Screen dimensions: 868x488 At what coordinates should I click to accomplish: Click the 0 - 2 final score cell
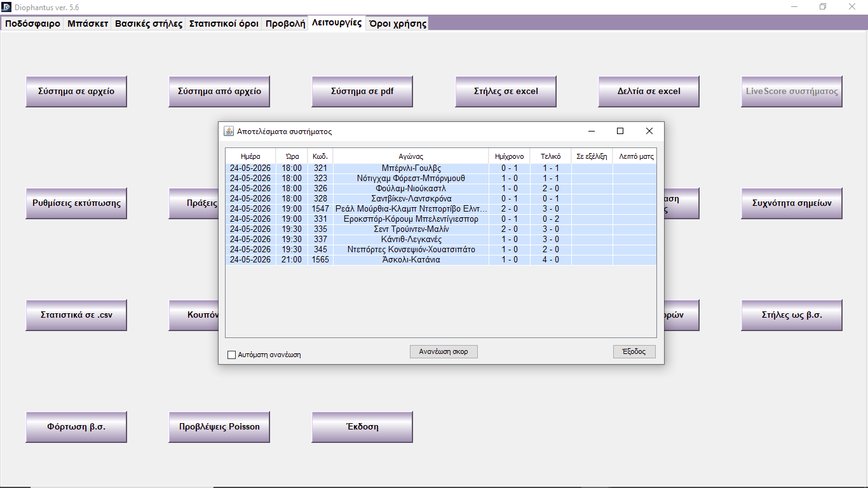[x=551, y=219]
